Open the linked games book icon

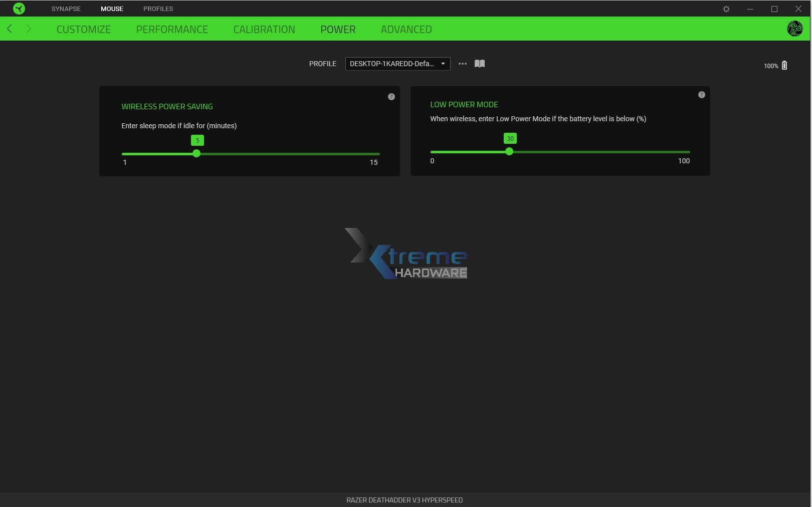click(479, 64)
